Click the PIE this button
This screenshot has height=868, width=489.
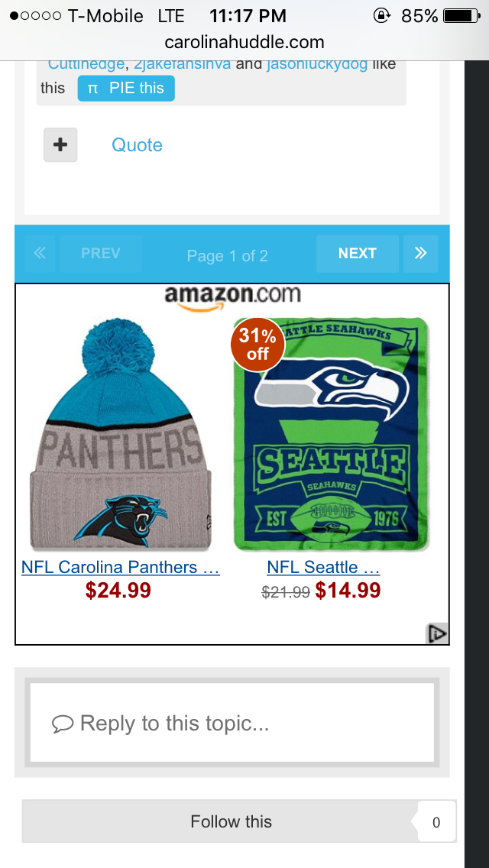click(x=126, y=89)
